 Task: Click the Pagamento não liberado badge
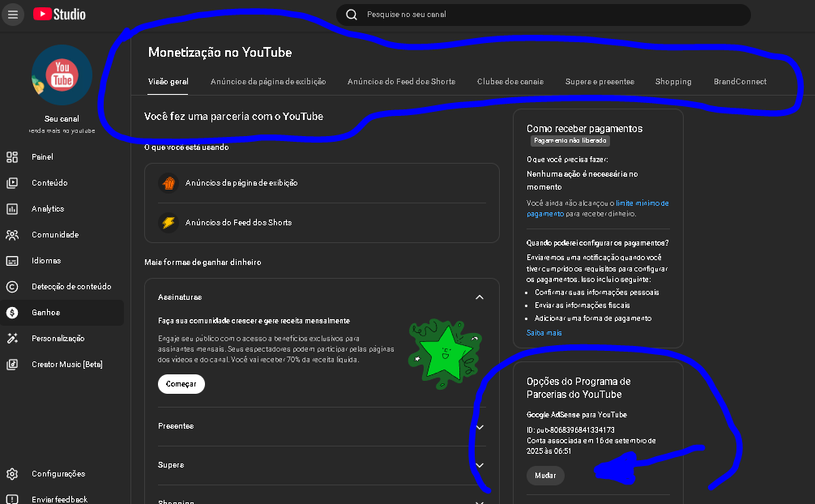(570, 141)
